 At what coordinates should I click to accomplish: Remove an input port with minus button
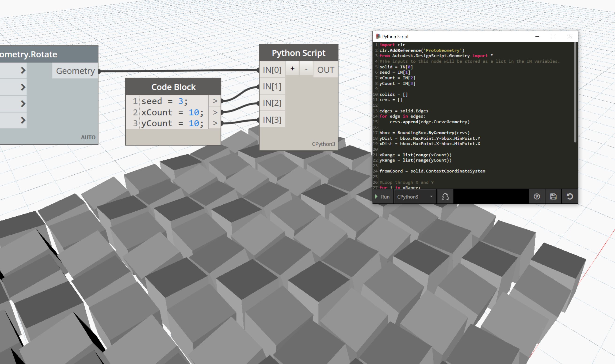(x=306, y=69)
